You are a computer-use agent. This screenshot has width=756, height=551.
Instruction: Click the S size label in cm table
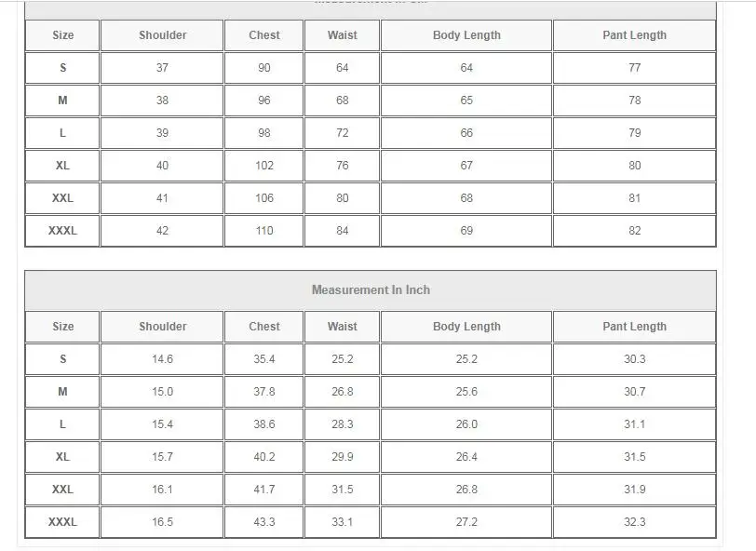pyautogui.click(x=62, y=68)
